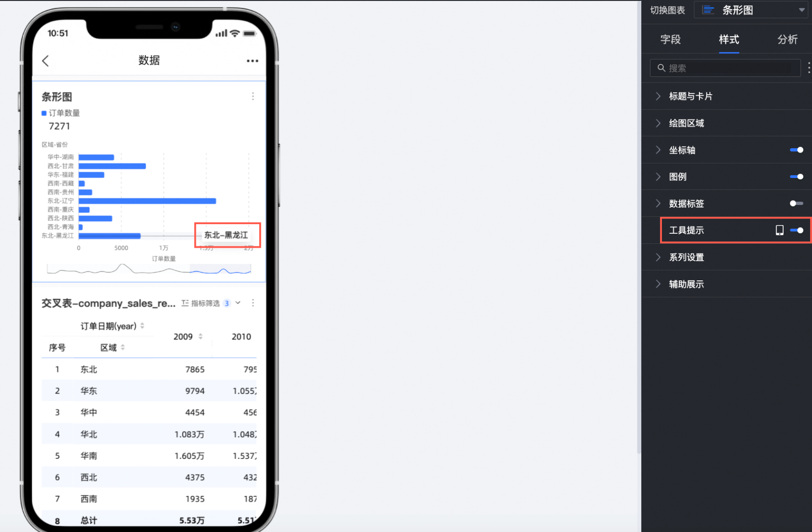Screen dimensions: 812x532
Task: Click the mobile device icon beside 工具提示
Action: tap(779, 230)
